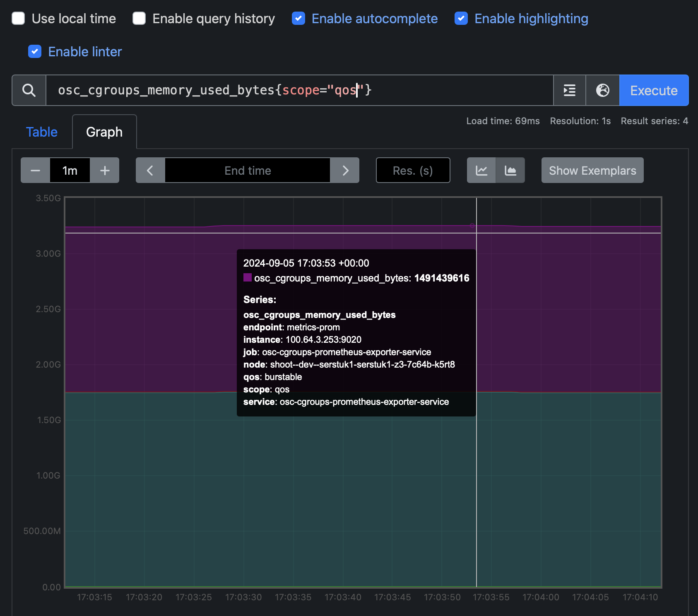The height and width of the screenshot is (616, 698).
Task: Open the metrics explorer globe icon
Action: click(x=603, y=90)
